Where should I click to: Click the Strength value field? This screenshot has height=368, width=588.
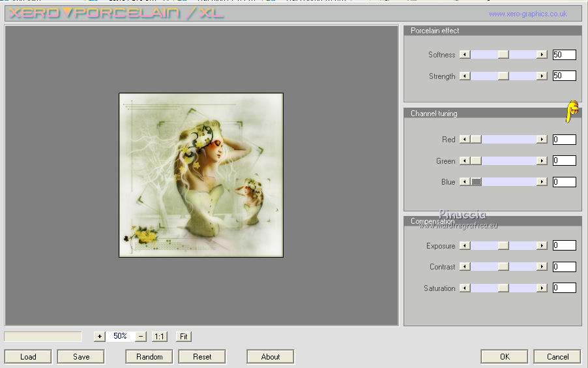pyautogui.click(x=565, y=76)
